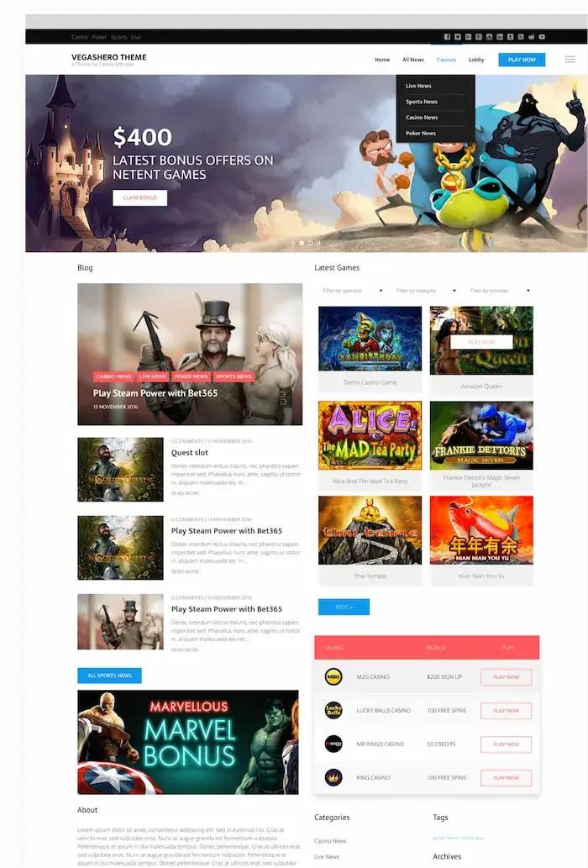588x868 pixels.
Task: Open the Poker link in top bar
Action: click(x=100, y=37)
